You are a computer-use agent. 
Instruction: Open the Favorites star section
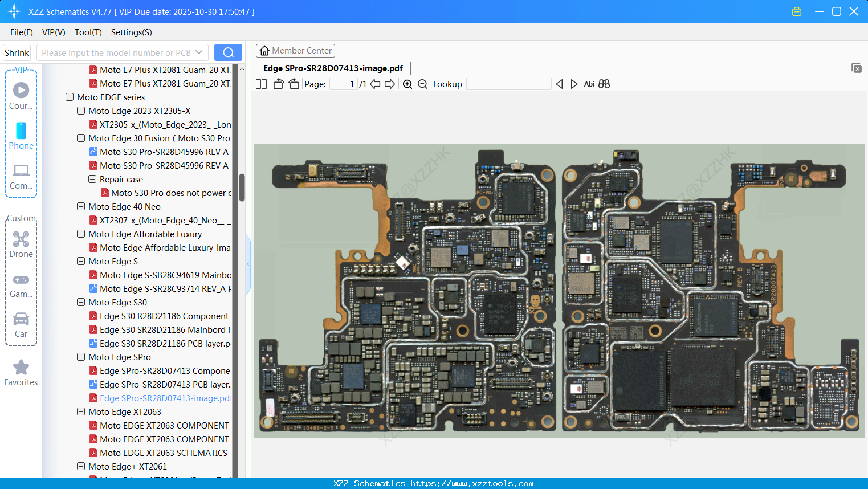pos(21,373)
